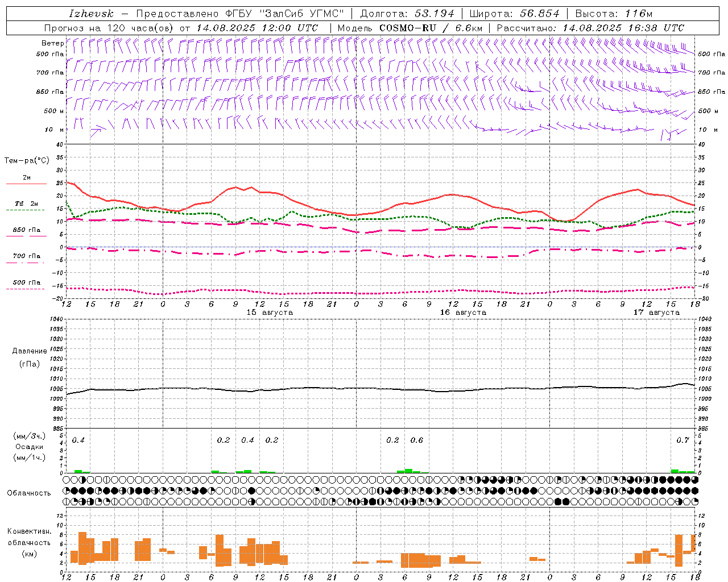Image resolution: width=728 pixels, height=582 pixels.
Task: Click the 985 label on left pressure axis
Action: [x=57, y=429]
